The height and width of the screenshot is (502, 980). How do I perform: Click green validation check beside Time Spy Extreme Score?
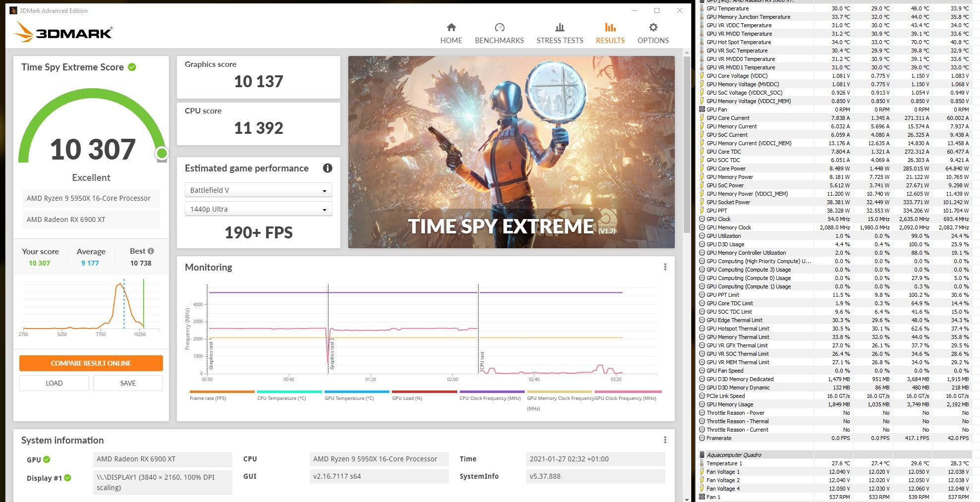point(132,67)
